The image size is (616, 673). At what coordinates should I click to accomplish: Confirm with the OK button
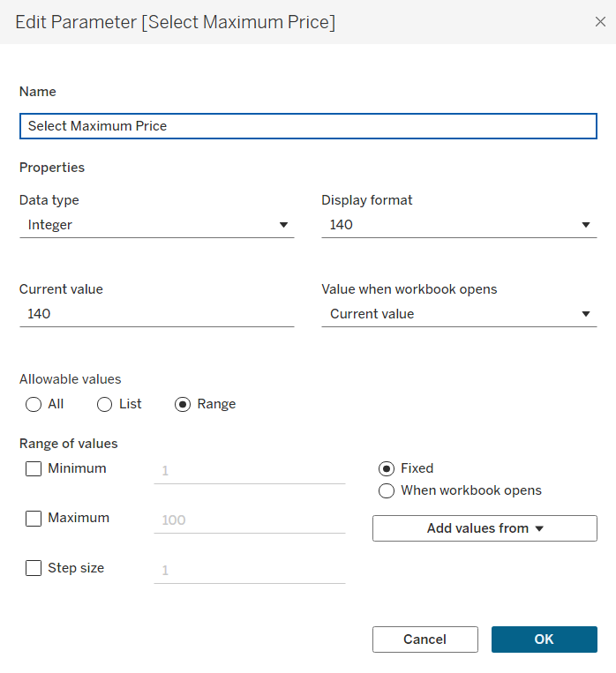click(x=544, y=639)
